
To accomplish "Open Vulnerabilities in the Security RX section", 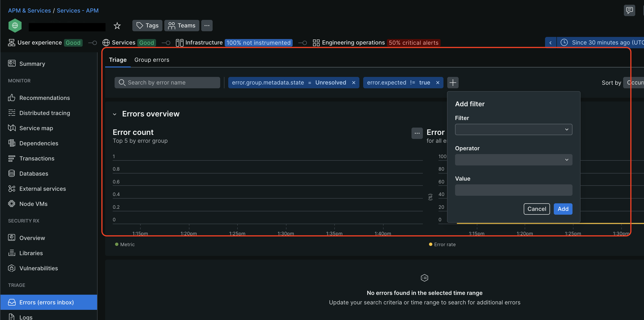I will pyautogui.click(x=39, y=268).
